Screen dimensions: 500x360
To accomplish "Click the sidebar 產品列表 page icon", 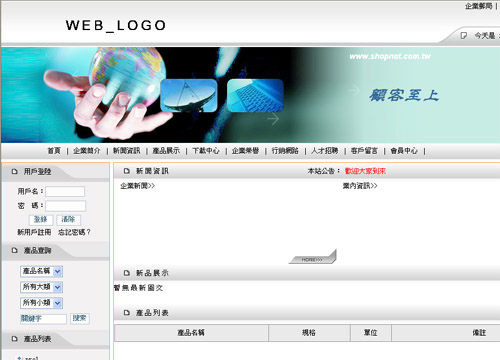I will tap(14, 339).
